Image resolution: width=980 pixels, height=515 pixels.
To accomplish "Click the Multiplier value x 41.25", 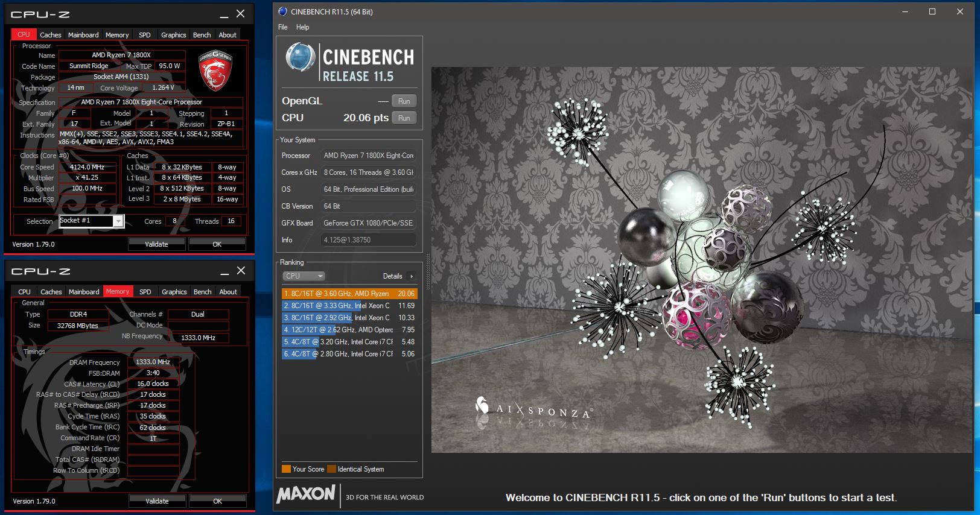I will [87, 177].
